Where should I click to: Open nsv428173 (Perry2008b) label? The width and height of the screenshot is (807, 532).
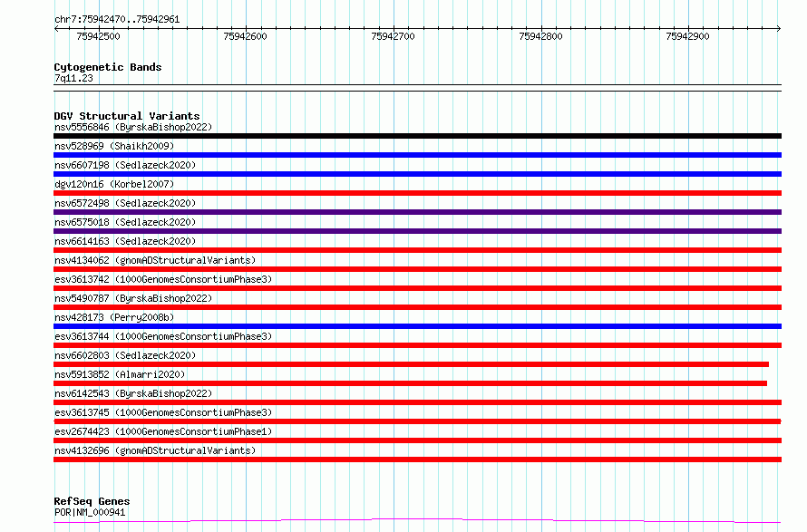pos(114,317)
